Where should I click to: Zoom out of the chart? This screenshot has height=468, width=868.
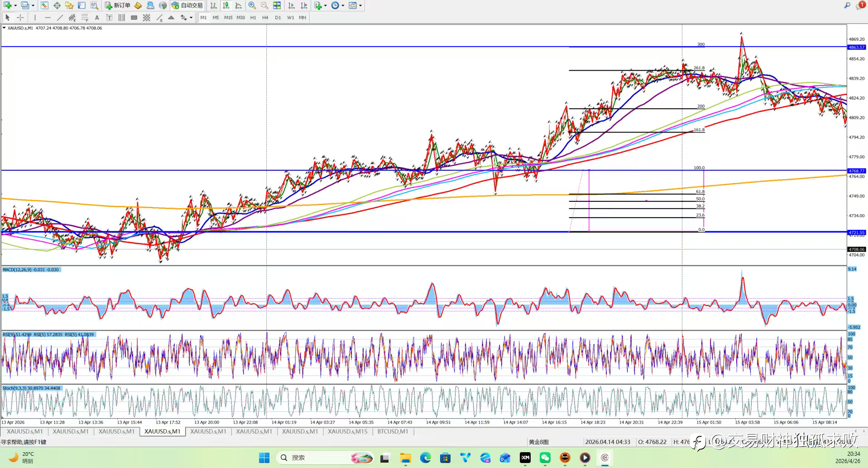click(x=264, y=5)
